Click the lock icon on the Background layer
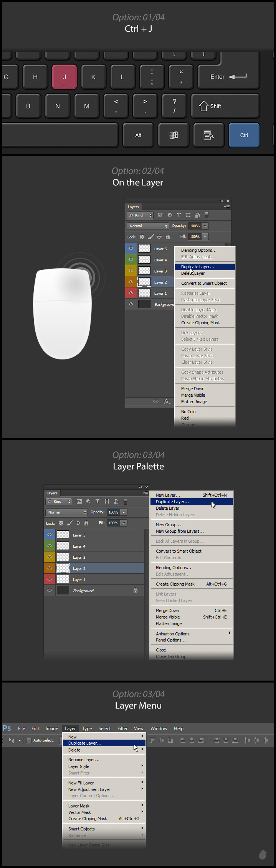Image resolution: width=276 pixels, height=868 pixels. pos(136,591)
